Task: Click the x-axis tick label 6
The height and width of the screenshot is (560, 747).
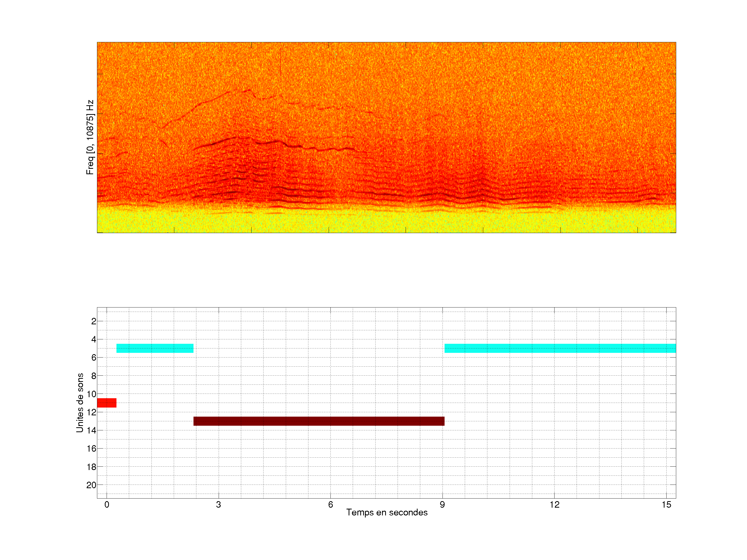Action: tap(330, 505)
